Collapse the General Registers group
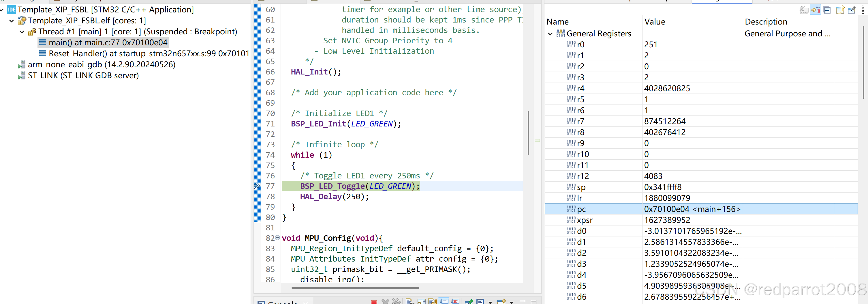Image resolution: width=868 pixels, height=304 pixels. 550,34
